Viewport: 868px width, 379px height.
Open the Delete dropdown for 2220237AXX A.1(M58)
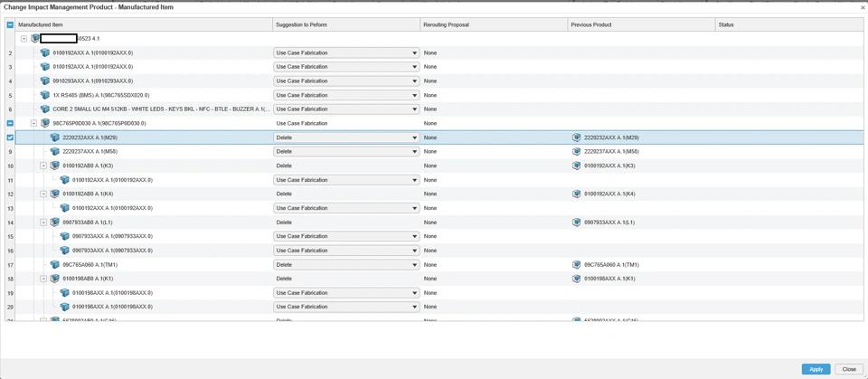pos(415,152)
